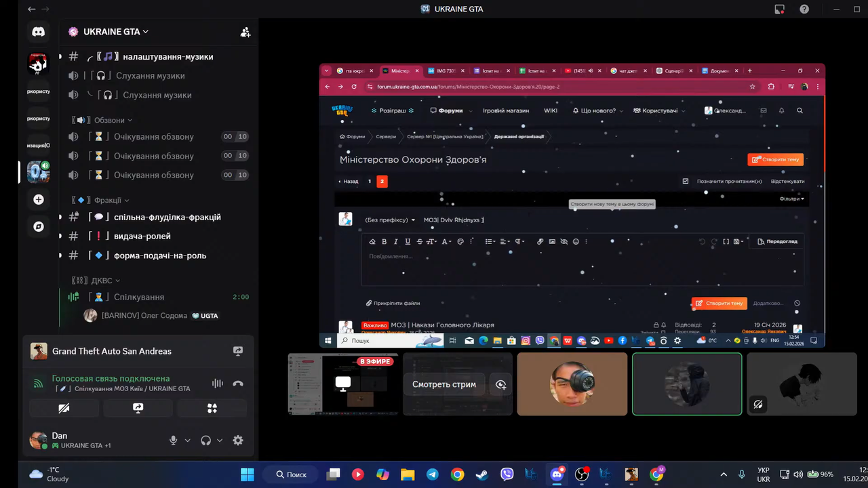Open the UKRAINE GTA server name dropdown
This screenshot has width=868, height=488.
[x=116, y=32]
